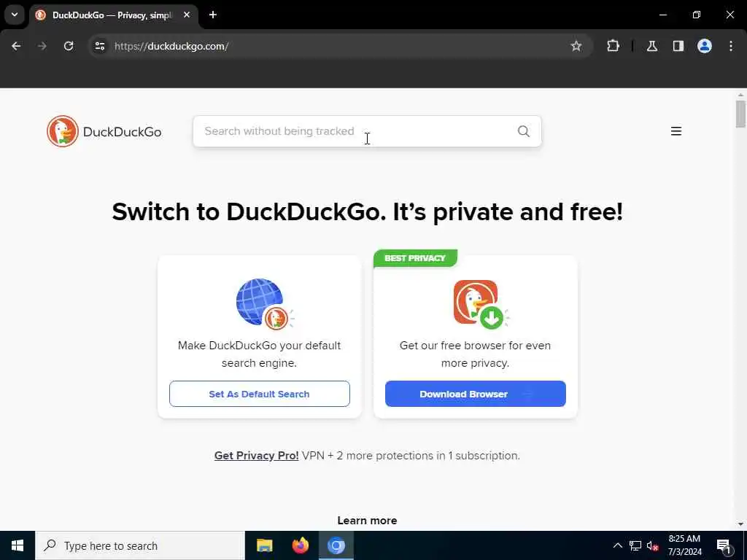Select the DuckDuckGo browser tab

pyautogui.click(x=113, y=15)
